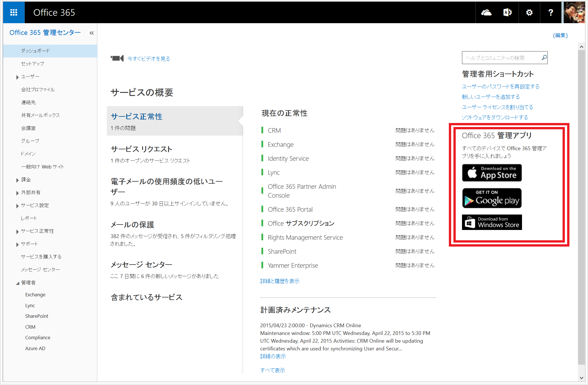Viewport: 588px width, 385px height.
Task: Click 詳細と履歴を表示 link
Action: click(x=280, y=281)
